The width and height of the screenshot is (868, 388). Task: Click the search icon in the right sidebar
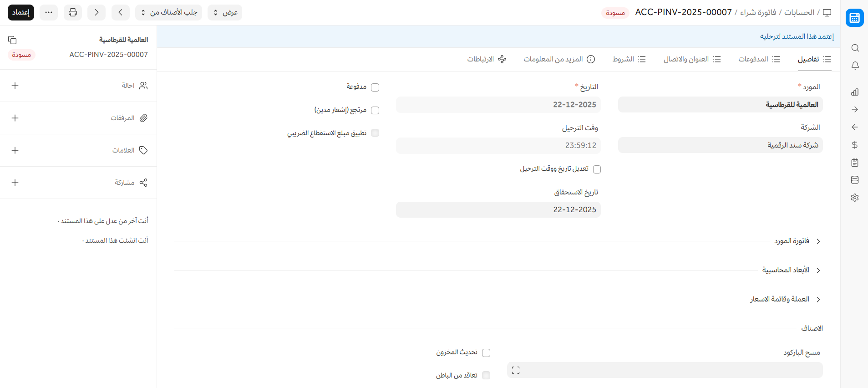pyautogui.click(x=855, y=48)
